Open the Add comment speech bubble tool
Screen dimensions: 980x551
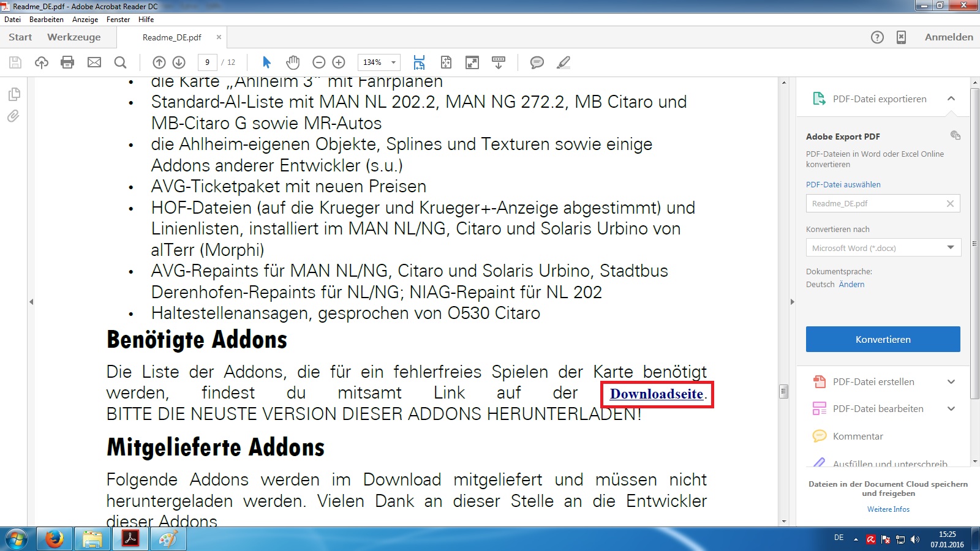click(x=537, y=62)
